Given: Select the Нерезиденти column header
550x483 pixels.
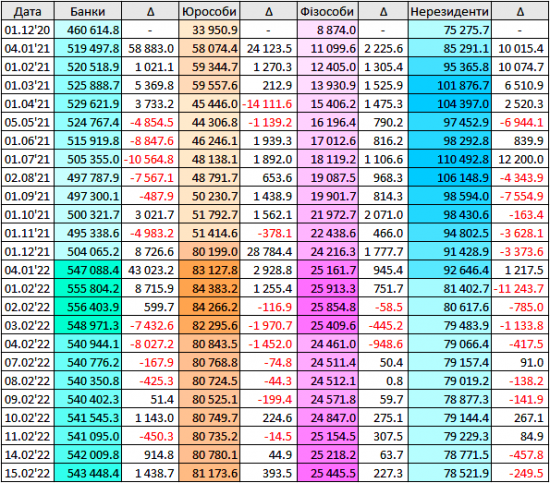Looking at the screenshot, I should tap(450, 11).
